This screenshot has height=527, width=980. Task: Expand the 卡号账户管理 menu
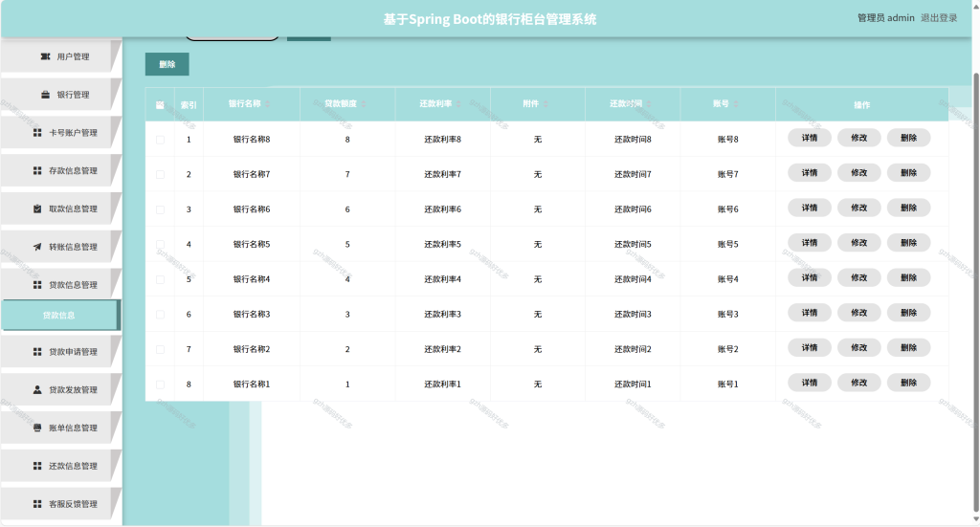[60, 133]
